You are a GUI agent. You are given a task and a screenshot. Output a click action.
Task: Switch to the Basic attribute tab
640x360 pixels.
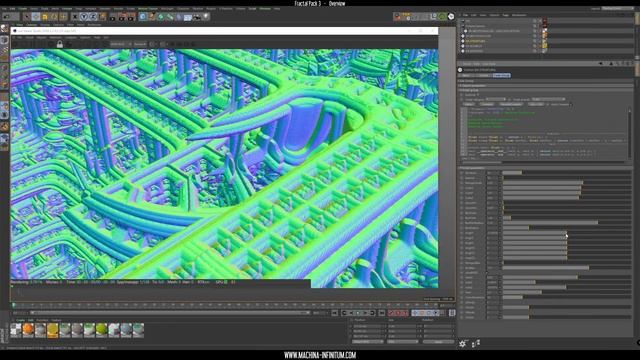tap(466, 76)
